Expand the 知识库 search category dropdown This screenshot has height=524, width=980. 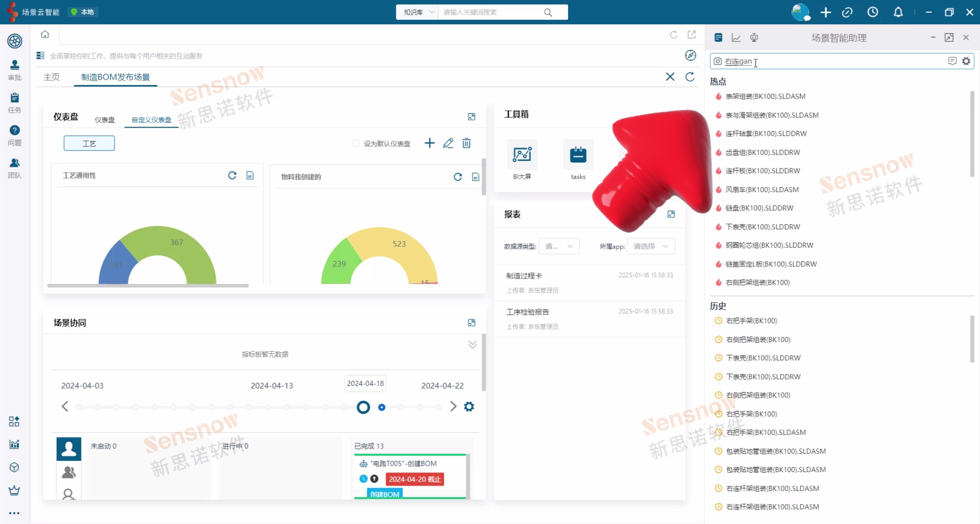[x=418, y=12]
